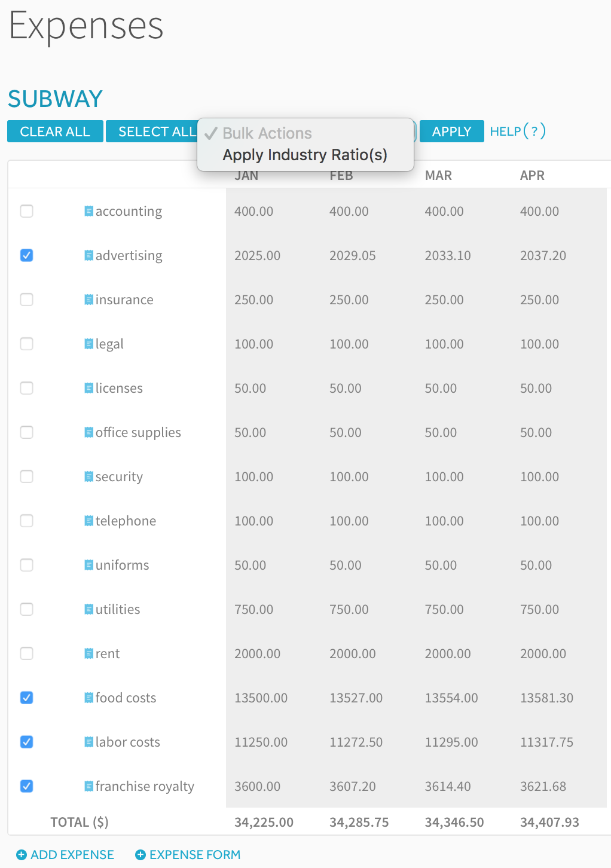The image size is (611, 868).
Task: Click the franchise royalty expense name
Action: 145,787
